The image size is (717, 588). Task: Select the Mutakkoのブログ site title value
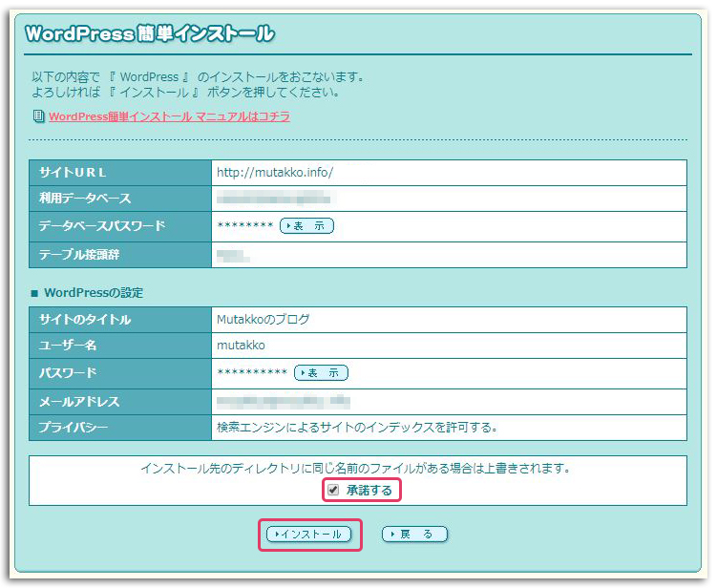(264, 319)
